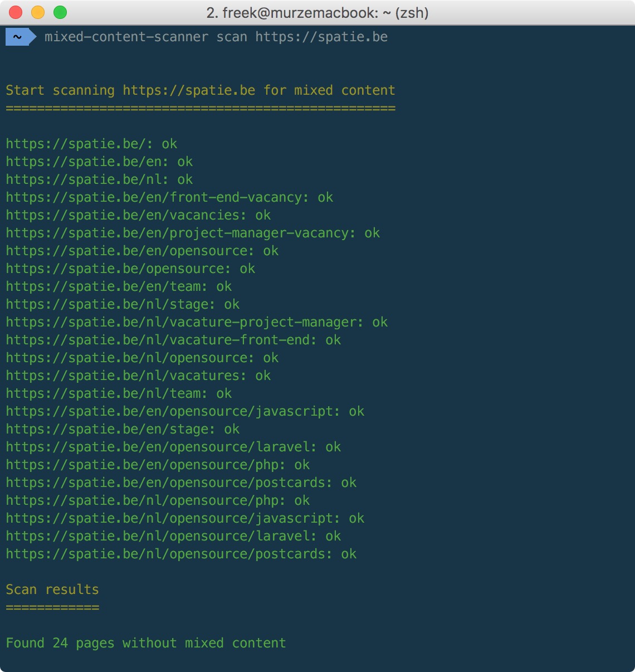Click the nl/vacature-front-end URL line
The width and height of the screenshot is (635, 672).
(x=173, y=340)
